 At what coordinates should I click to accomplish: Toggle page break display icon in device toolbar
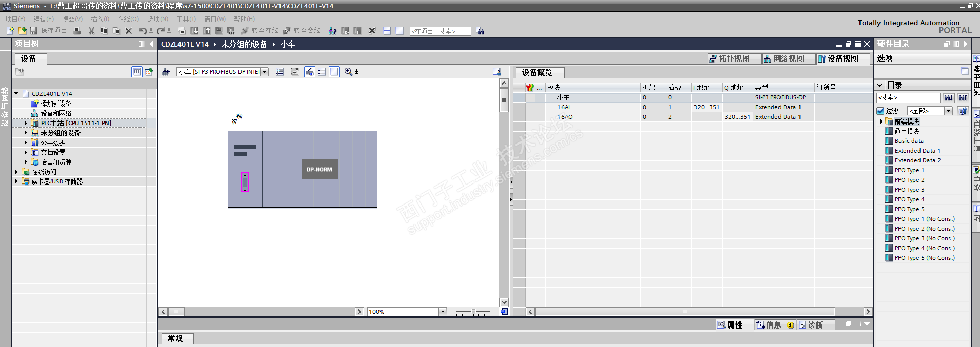(322, 72)
